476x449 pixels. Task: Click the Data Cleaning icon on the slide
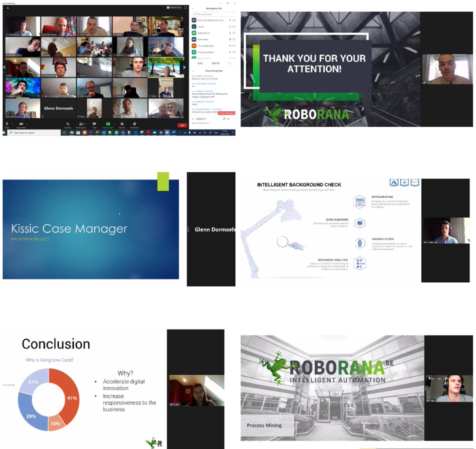click(x=360, y=224)
